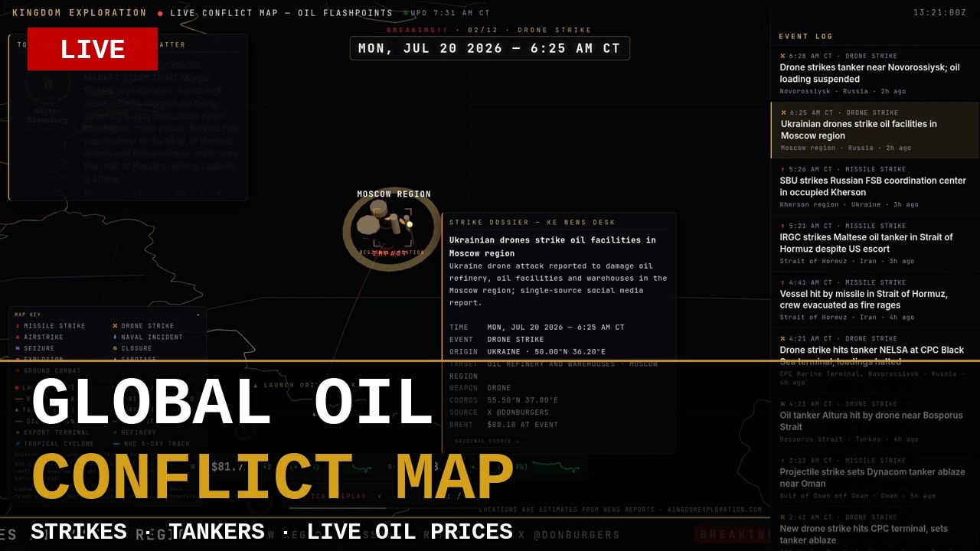Click the Missile Strike symbol in the map key
Image resolution: width=980 pixels, height=551 pixels.
point(18,326)
